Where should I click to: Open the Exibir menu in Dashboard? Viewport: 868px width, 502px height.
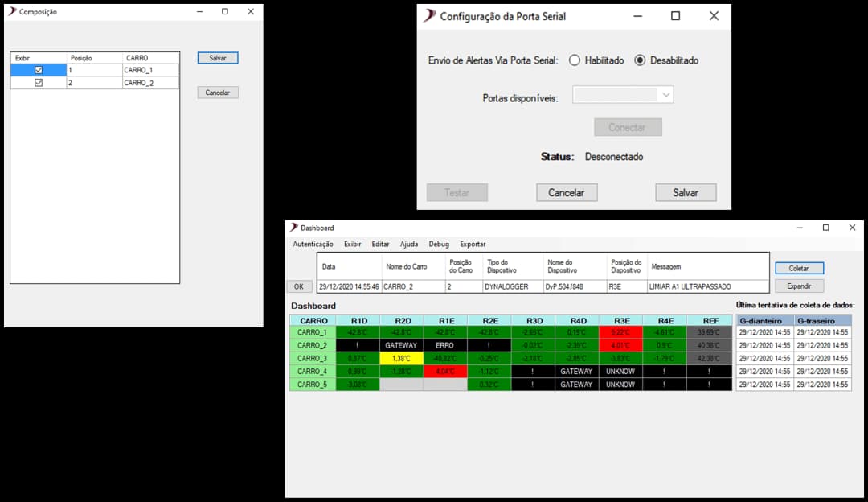tap(352, 244)
